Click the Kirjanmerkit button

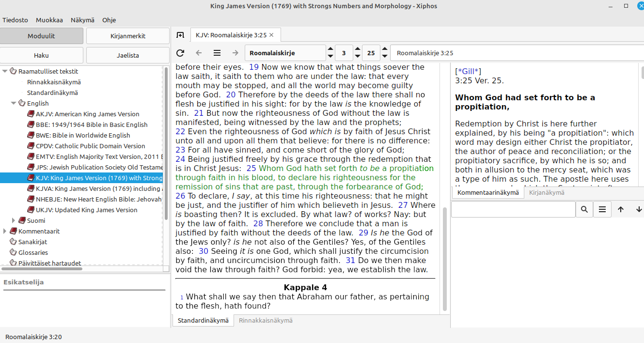(128, 36)
